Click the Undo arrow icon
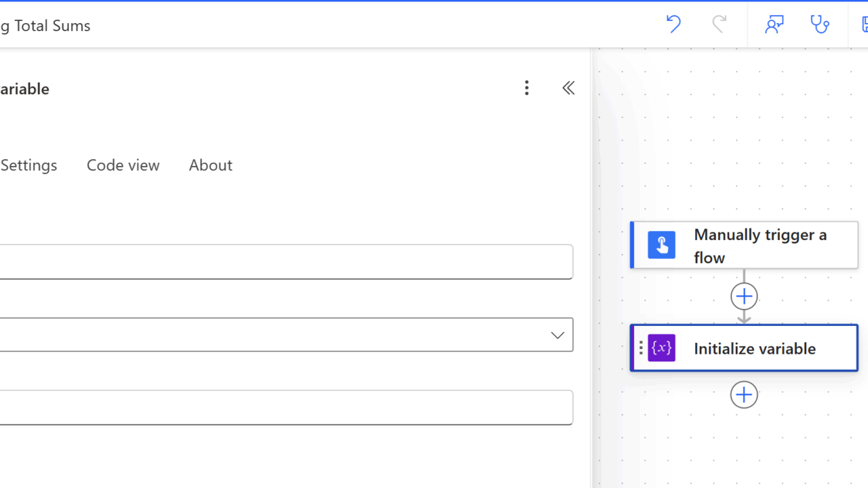The height and width of the screenshot is (488, 868). [x=673, y=24]
